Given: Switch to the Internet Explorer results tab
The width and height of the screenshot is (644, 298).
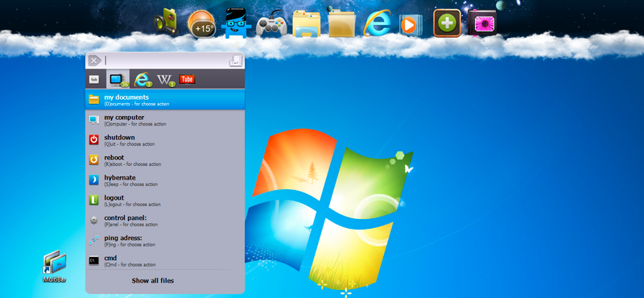Looking at the screenshot, I should pos(142,79).
